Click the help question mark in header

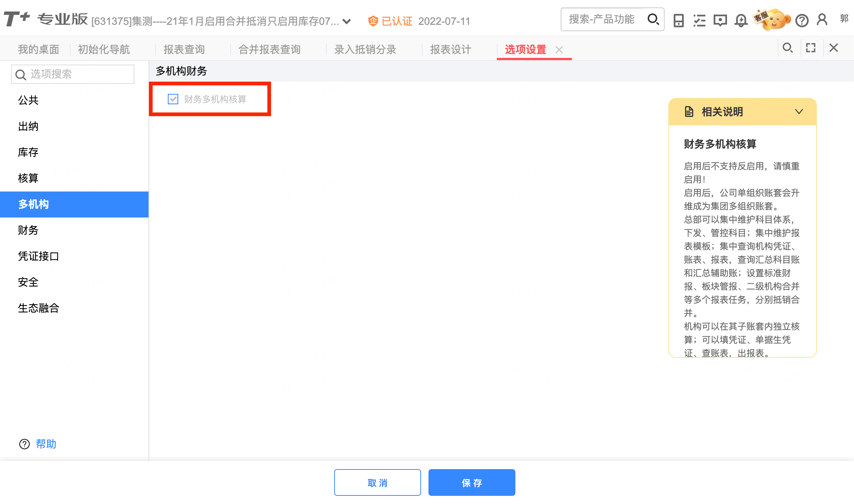click(802, 20)
